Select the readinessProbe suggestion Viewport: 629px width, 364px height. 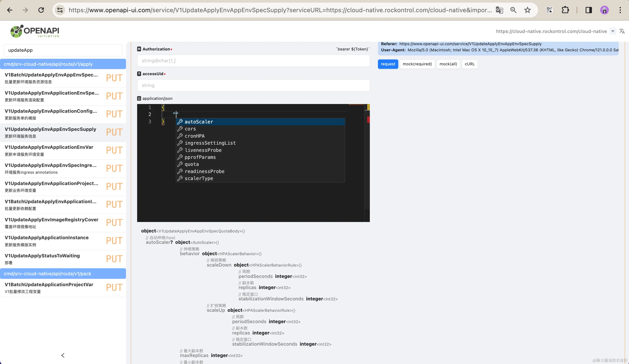pyautogui.click(x=260, y=171)
